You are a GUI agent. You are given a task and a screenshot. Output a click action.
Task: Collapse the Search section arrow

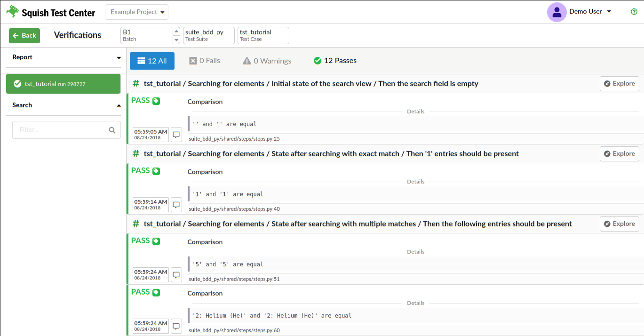point(119,105)
